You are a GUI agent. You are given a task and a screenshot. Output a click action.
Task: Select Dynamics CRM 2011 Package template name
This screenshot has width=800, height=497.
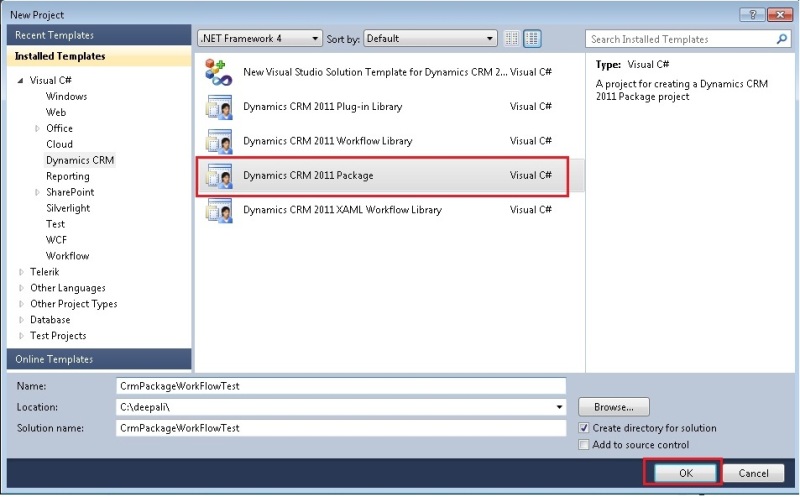[308, 176]
